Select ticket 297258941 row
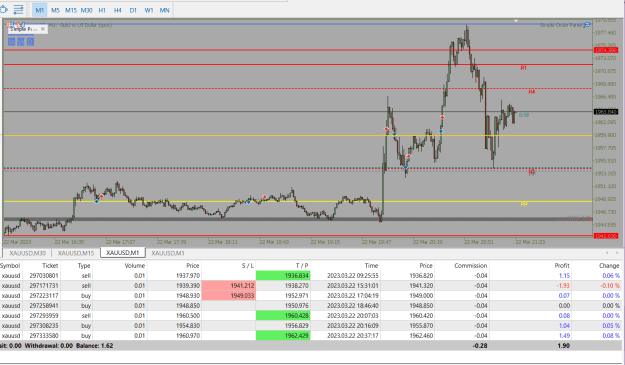625x365 pixels. point(311,306)
